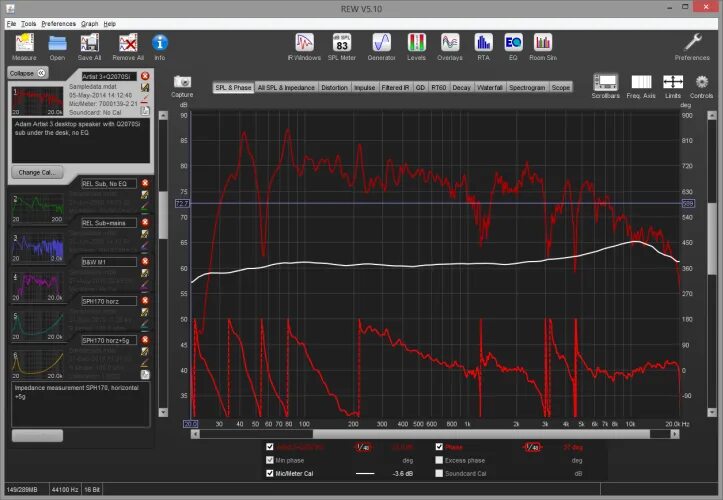Viewport: 723px width, 500px height.
Task: Enable the Excess phase checkbox
Action: tap(439, 460)
